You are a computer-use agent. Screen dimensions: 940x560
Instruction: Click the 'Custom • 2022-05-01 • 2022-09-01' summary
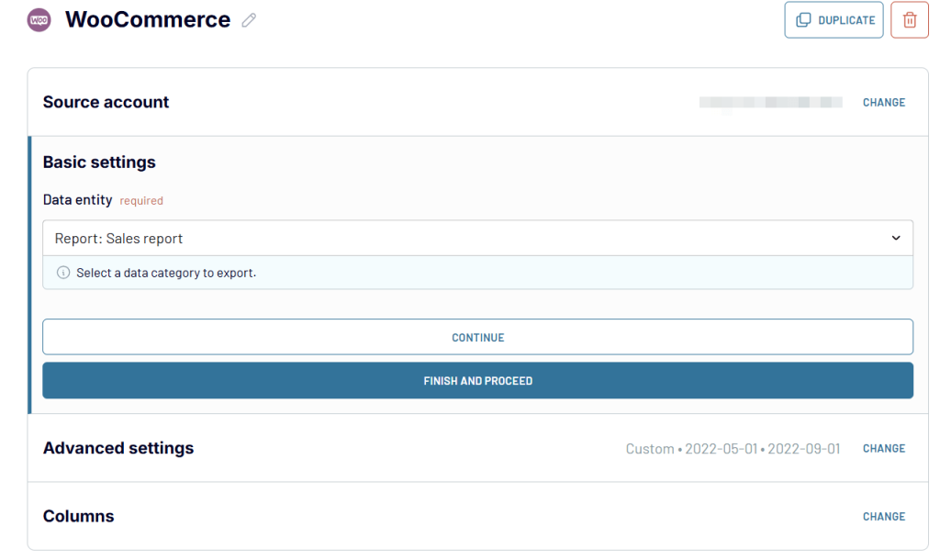[x=733, y=449]
